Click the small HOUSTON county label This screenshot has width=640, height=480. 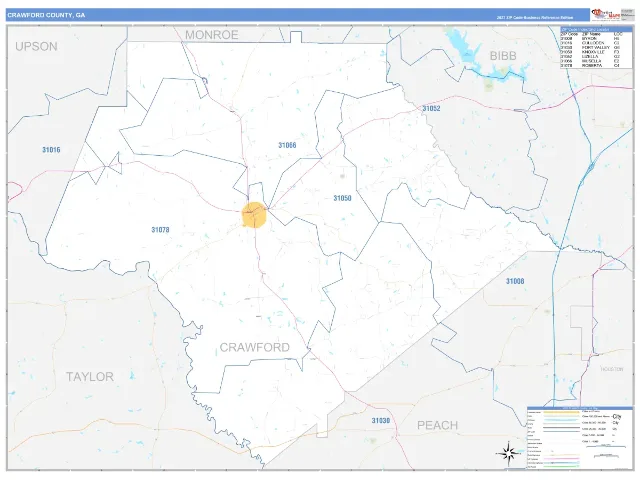(612, 369)
